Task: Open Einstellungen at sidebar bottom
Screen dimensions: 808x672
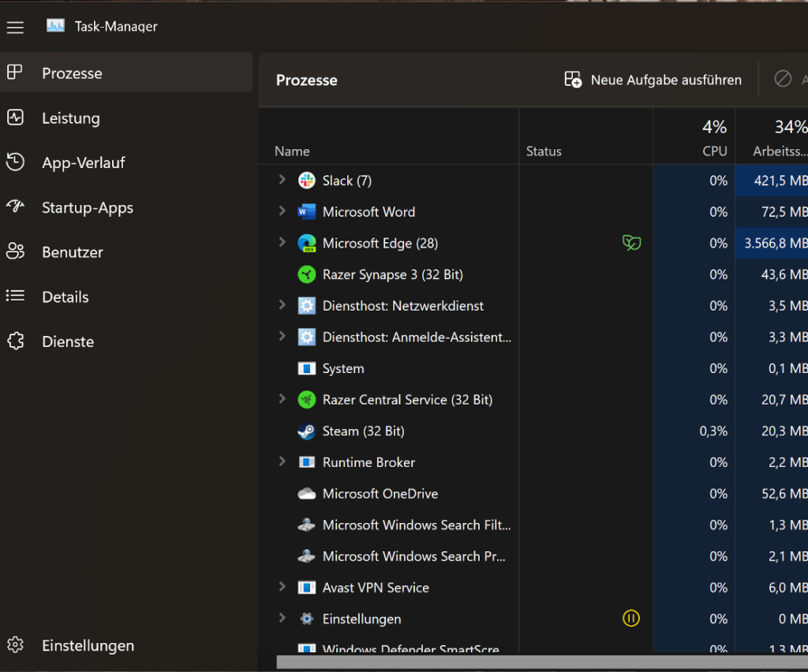Action: 126,645
